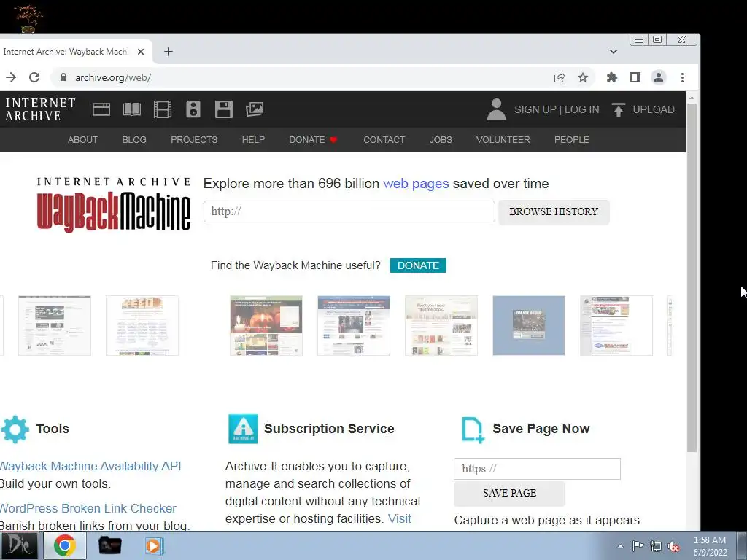The image size is (747, 560).
Task: Click the Start button on taskbar
Action: point(20,545)
